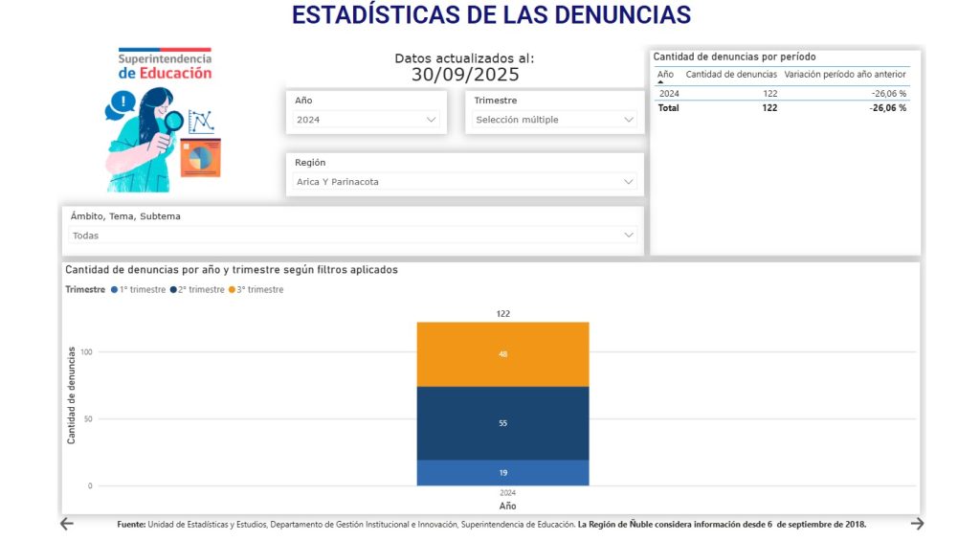The image size is (980, 541).
Task: Click the light blue 1° trimestre segment
Action: pos(502,473)
